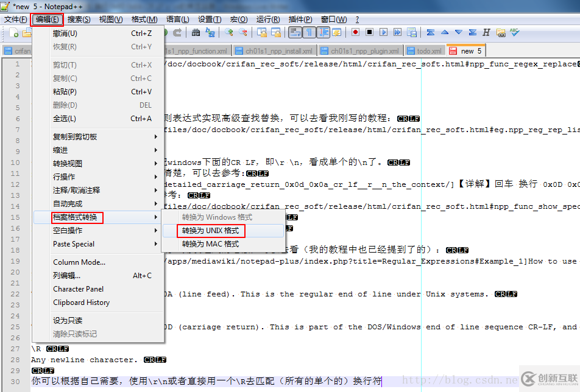Open Clipboard History entry

99,303
